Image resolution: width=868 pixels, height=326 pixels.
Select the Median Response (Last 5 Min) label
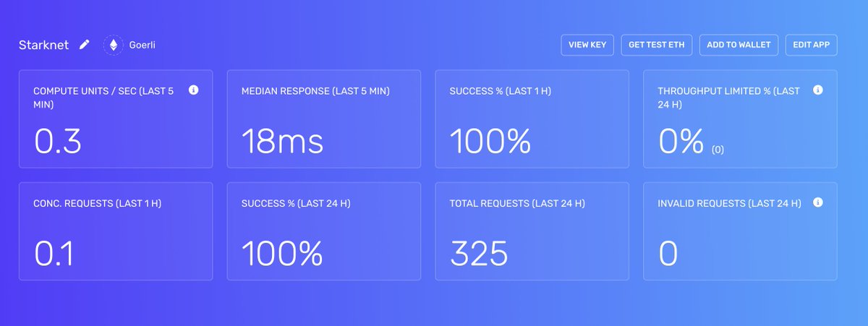click(x=315, y=91)
